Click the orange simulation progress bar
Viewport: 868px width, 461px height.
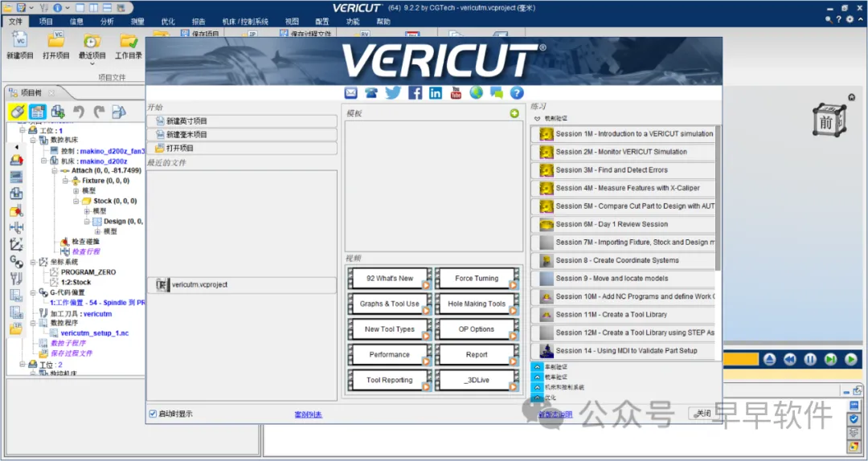tap(740, 359)
